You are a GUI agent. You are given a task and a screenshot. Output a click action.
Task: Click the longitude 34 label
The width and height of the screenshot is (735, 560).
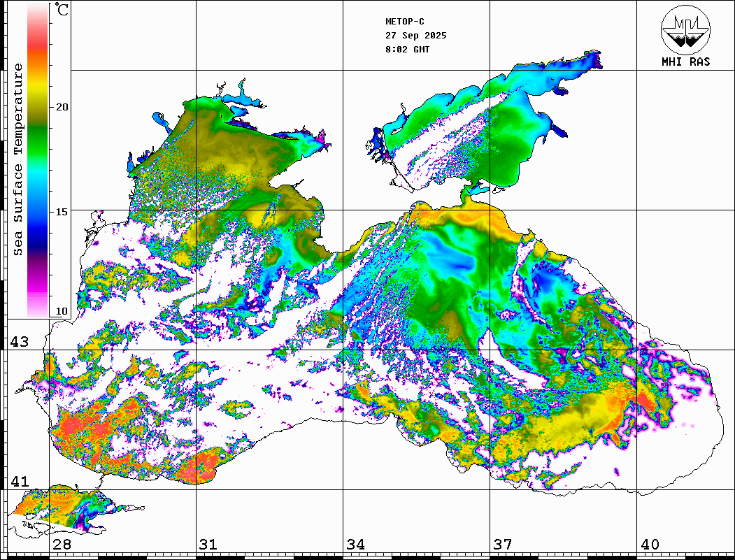(x=355, y=545)
